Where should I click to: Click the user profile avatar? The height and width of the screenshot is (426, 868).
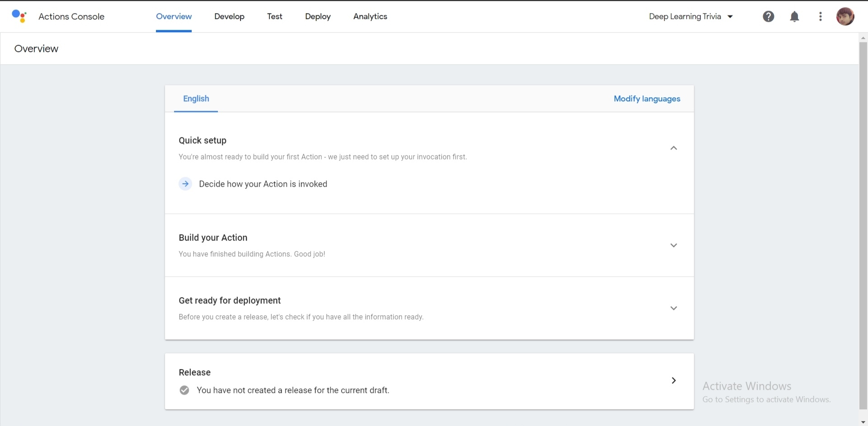[x=845, y=17]
